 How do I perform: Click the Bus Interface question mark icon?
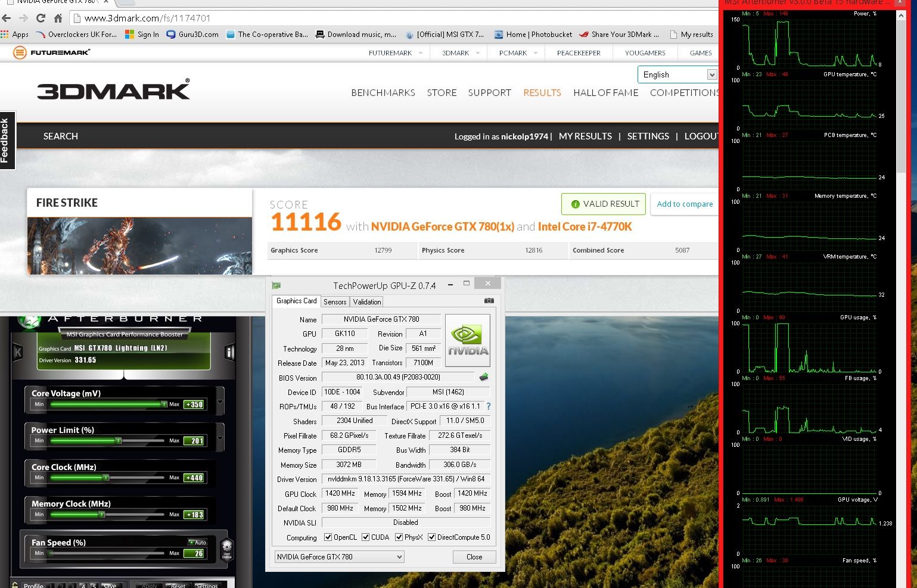(489, 406)
